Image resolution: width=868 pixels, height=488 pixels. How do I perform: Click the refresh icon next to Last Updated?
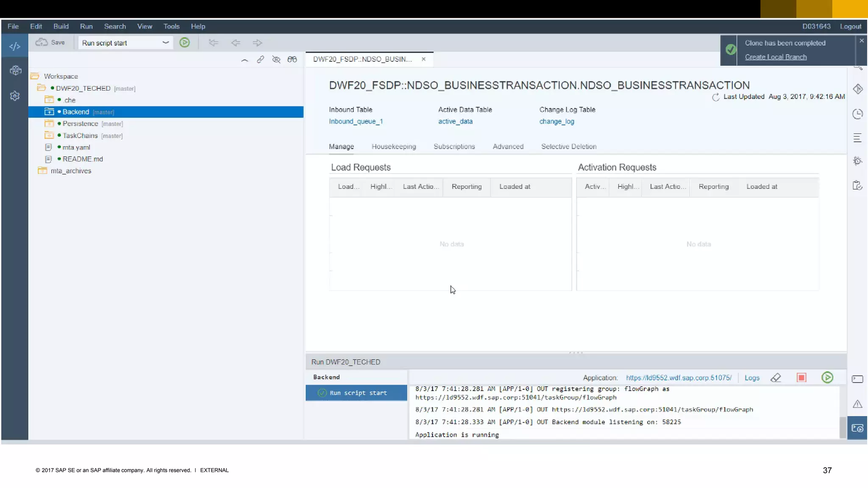coord(716,97)
